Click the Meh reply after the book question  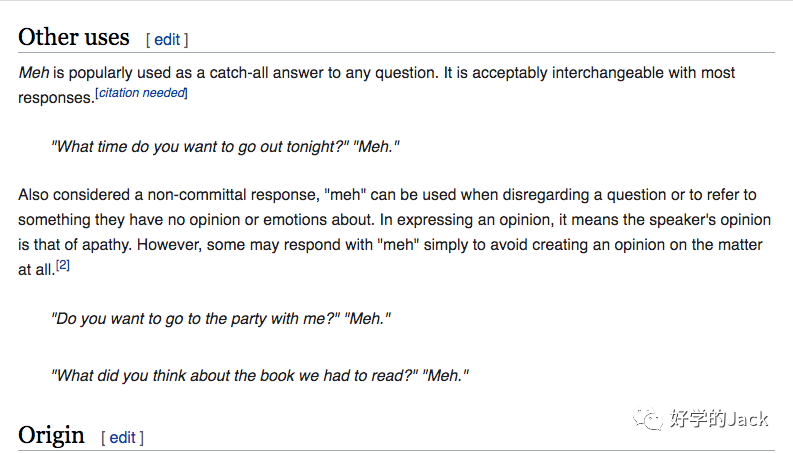tap(445, 376)
